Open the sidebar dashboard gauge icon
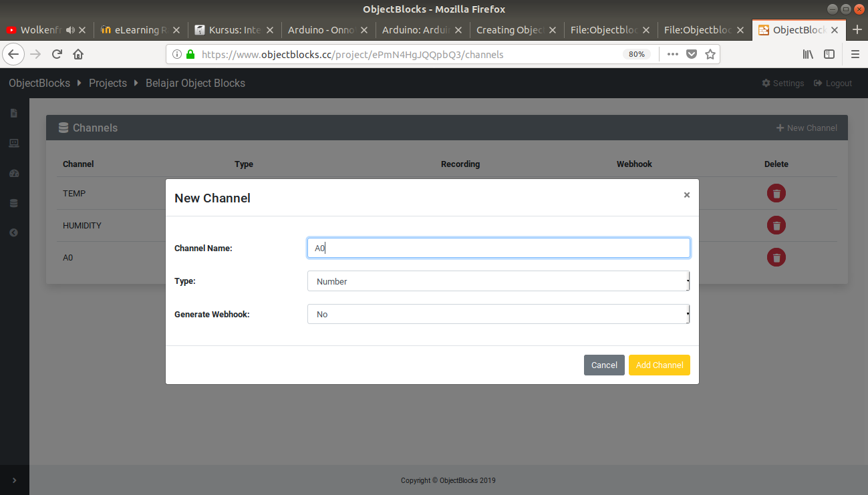This screenshot has width=868, height=495. (14, 174)
